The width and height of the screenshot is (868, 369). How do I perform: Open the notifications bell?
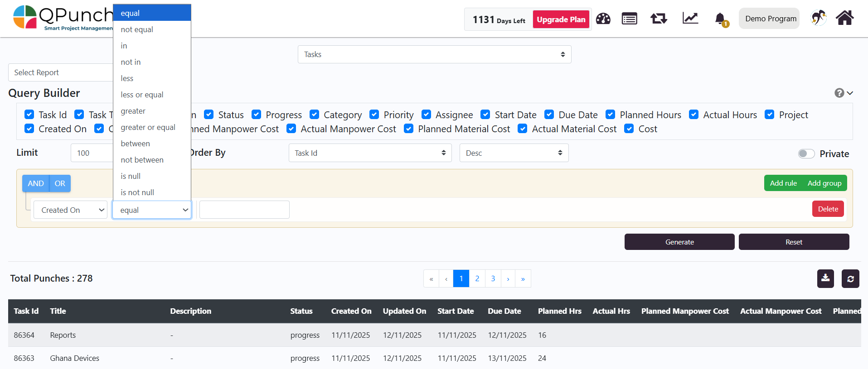pyautogui.click(x=720, y=19)
